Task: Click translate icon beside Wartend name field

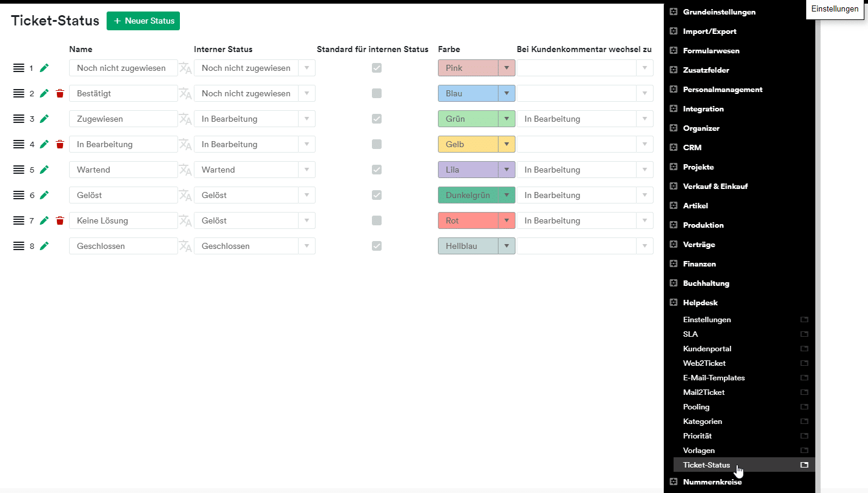Action: [185, 170]
